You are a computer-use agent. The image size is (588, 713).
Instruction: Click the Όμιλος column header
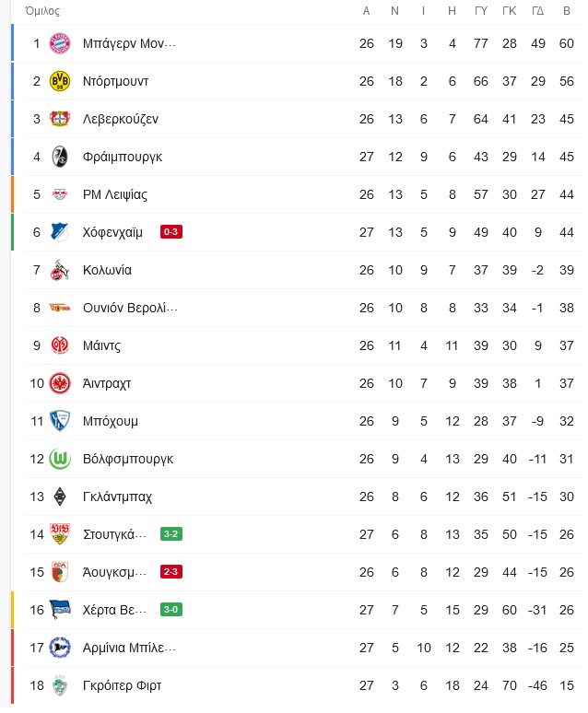tap(42, 11)
